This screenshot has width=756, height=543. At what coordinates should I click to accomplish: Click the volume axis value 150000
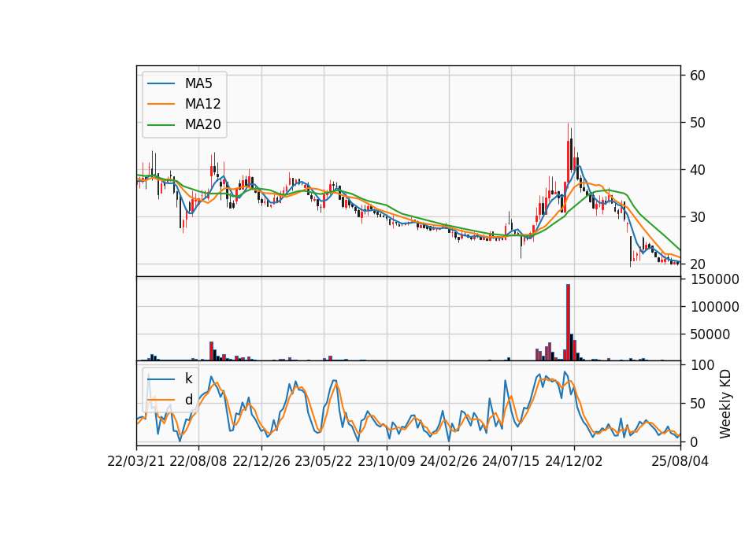point(714,279)
